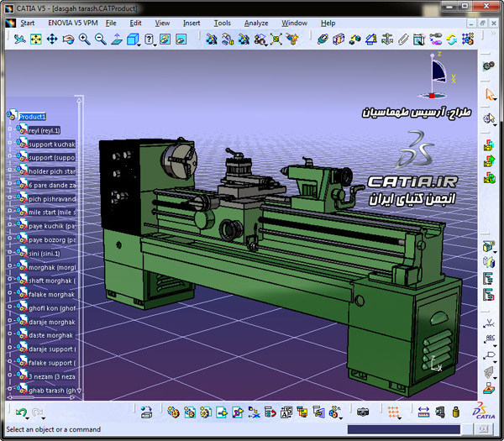Click the Measure Between icon
Viewport: 504px width, 441px height.
(423, 412)
